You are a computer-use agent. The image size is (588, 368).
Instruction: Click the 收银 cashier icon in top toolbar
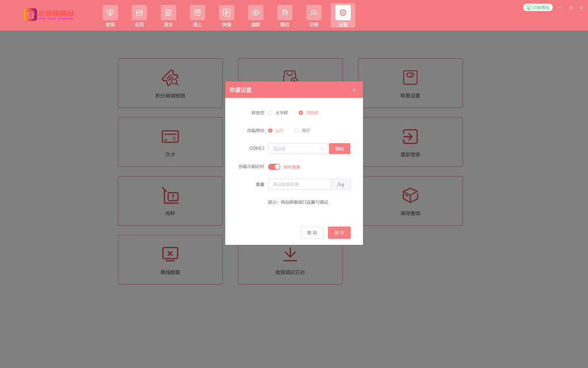[110, 13]
